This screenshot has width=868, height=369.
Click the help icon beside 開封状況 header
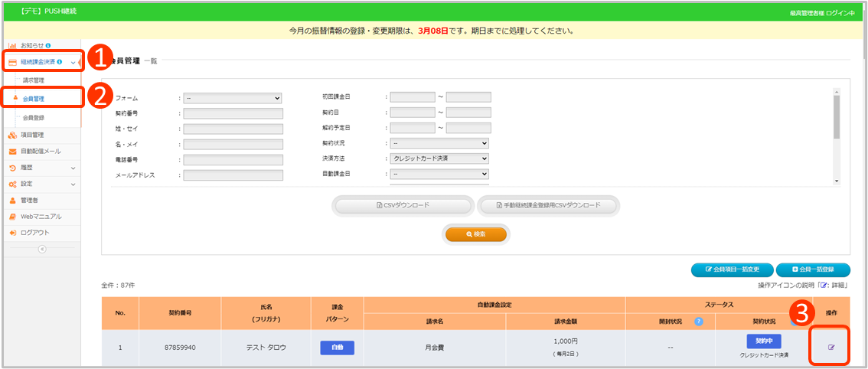(x=698, y=321)
